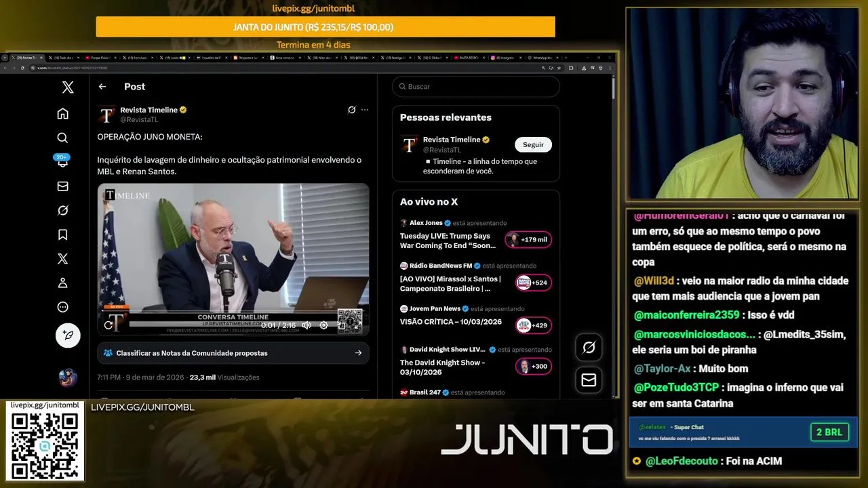Screen dimensions: 868x488
Task: Compose a new post with feather button
Action: tap(68, 335)
